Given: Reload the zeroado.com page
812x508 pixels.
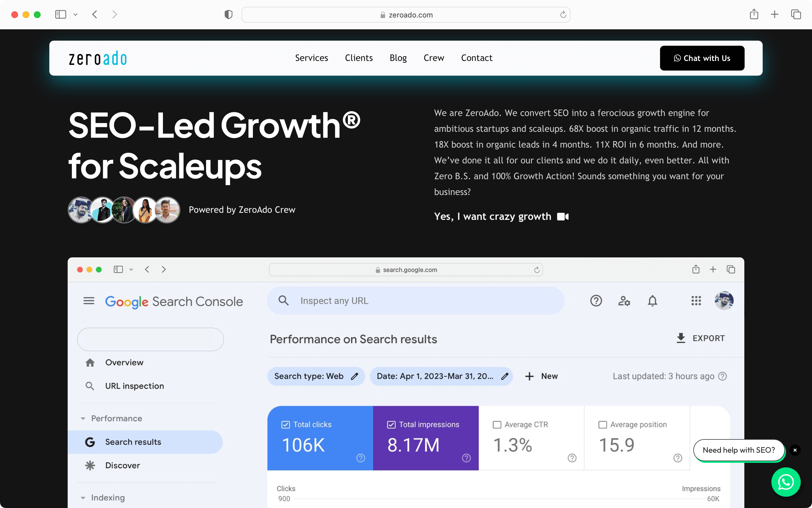Looking at the screenshot, I should (x=563, y=14).
